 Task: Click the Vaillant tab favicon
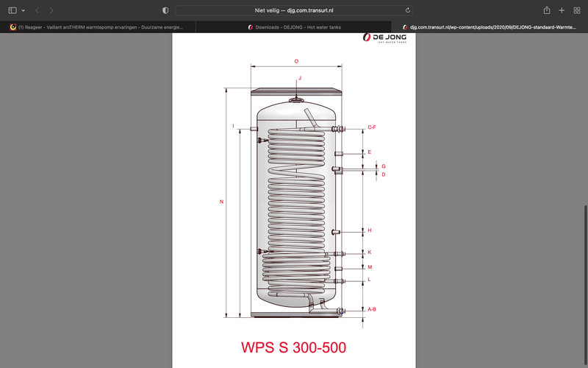13,27
